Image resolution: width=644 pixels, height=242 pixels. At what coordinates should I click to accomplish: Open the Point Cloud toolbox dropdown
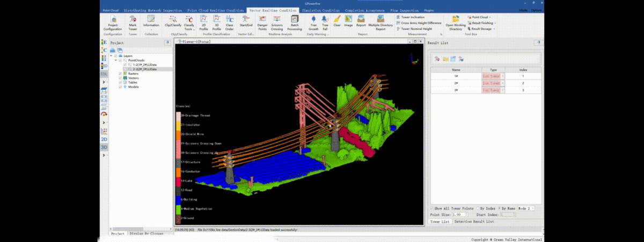[480, 17]
